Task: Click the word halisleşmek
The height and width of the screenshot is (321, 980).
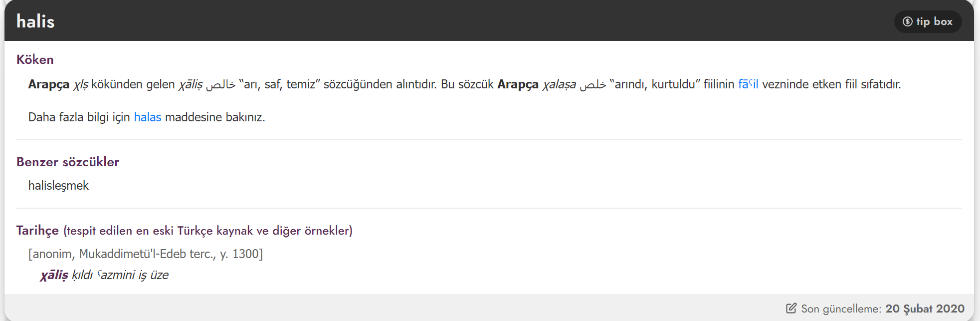Action: tap(58, 186)
